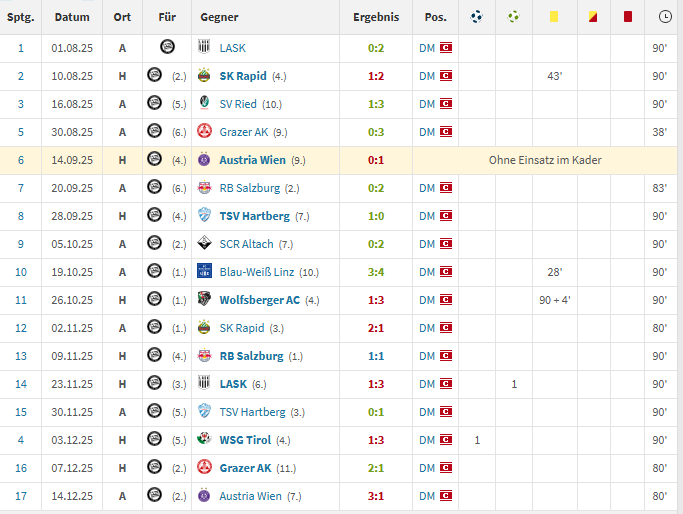Click the Datum column header

click(71, 17)
